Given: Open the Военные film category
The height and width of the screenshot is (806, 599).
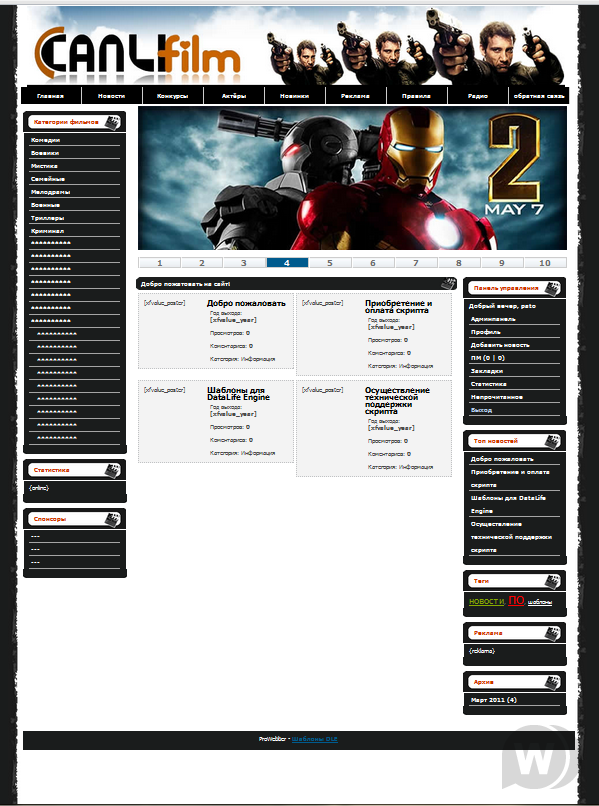Looking at the screenshot, I should [45, 205].
